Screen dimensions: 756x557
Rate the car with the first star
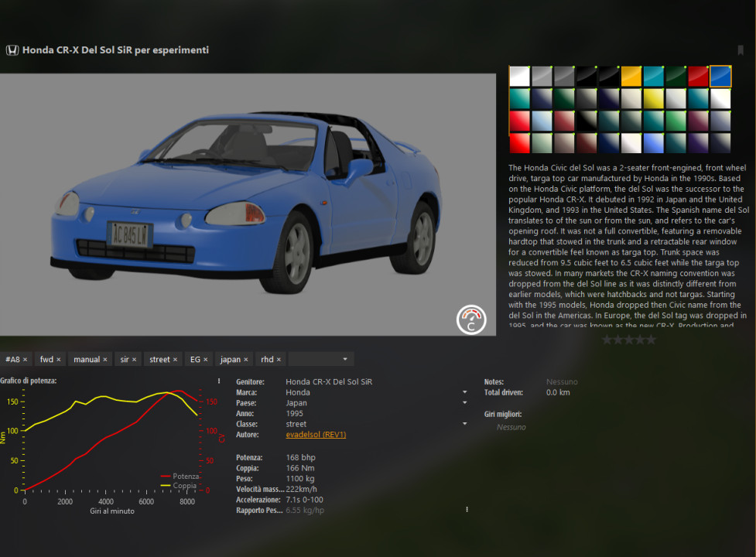607,340
